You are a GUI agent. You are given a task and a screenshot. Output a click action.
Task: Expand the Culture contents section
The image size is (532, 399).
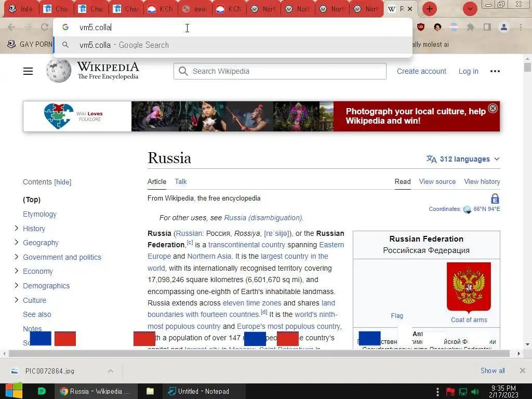click(x=16, y=300)
